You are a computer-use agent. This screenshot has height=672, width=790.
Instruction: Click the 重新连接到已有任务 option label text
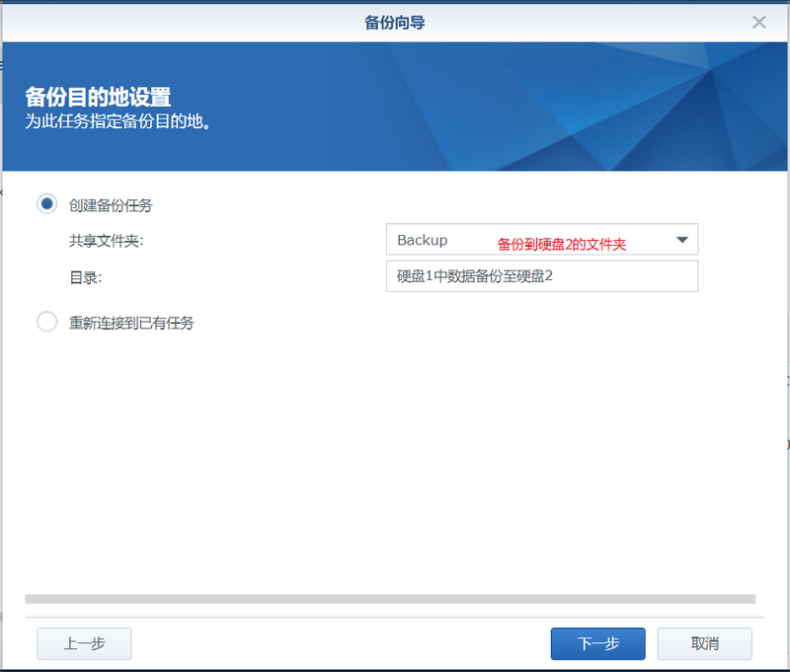point(131,323)
